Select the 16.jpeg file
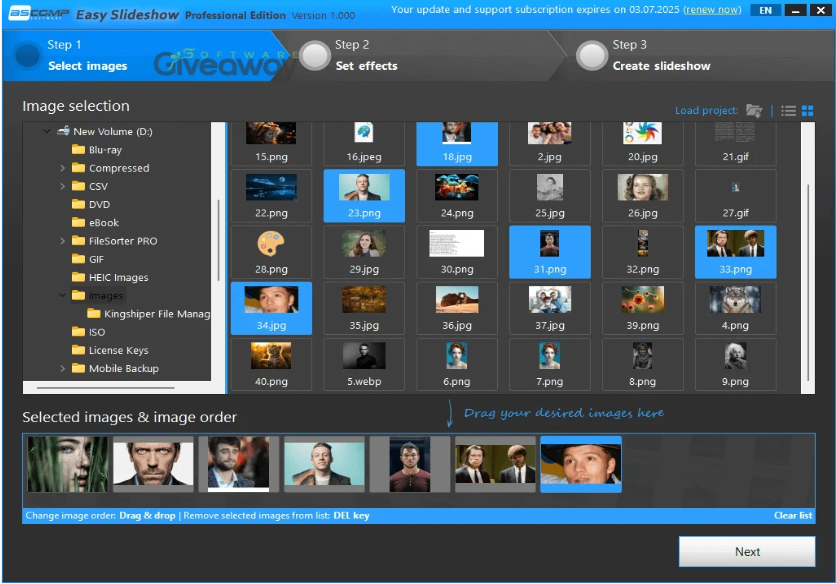The height and width of the screenshot is (584, 836). pos(364,143)
